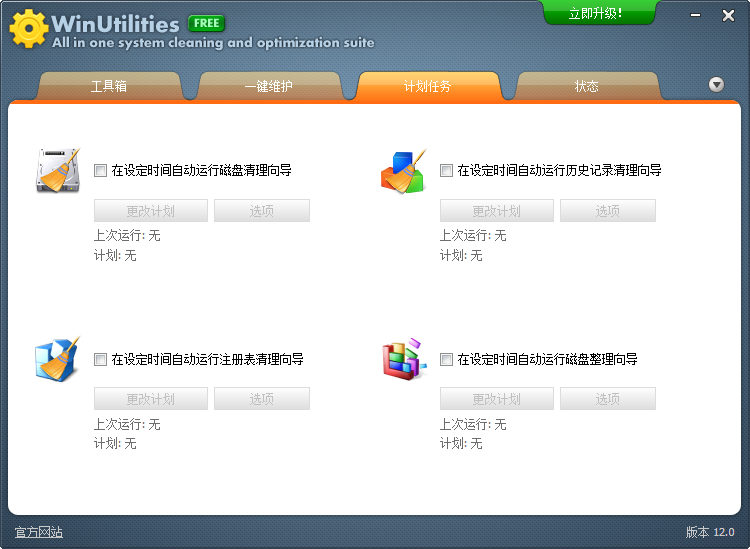Image resolution: width=750 pixels, height=549 pixels.
Task: Click the registry cleaner broom icon
Action: pos(58,359)
